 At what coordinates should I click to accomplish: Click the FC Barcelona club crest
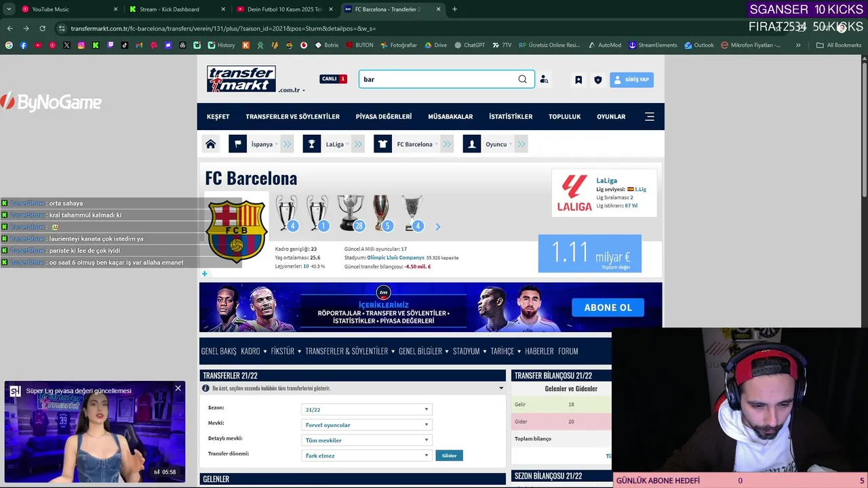[x=237, y=231]
